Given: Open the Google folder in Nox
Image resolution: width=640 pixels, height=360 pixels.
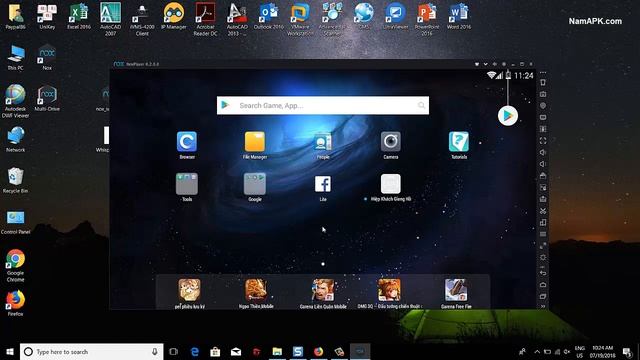Looking at the screenshot, I should coord(255,184).
